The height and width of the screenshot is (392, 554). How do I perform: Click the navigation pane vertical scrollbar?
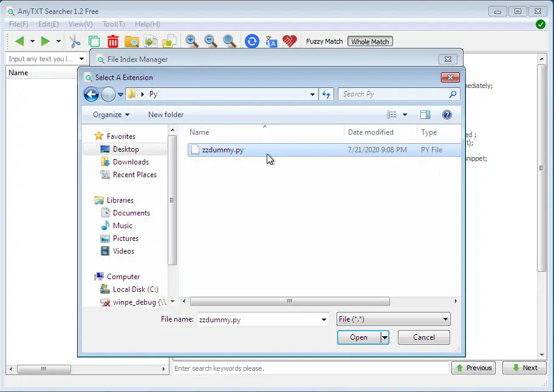pyautogui.click(x=172, y=200)
